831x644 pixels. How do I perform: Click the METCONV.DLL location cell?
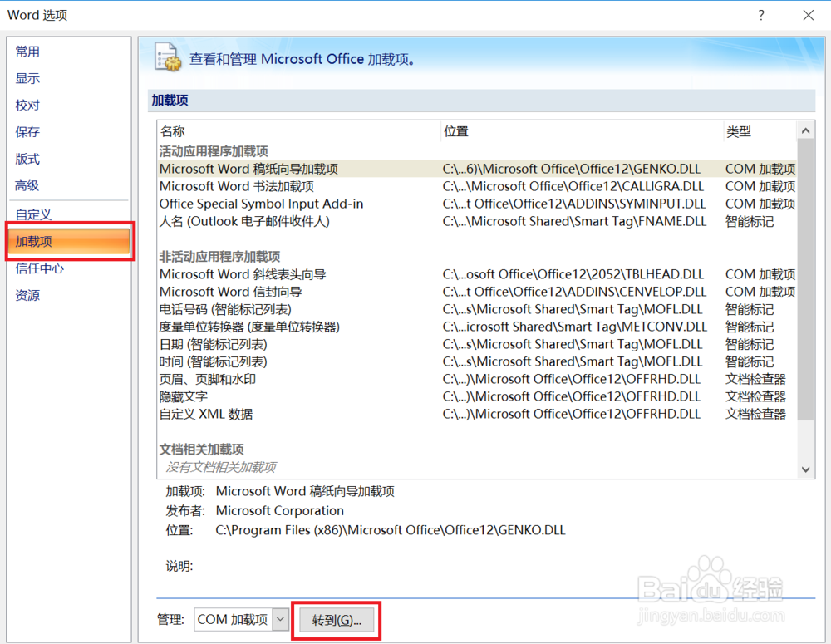pyautogui.click(x=574, y=327)
